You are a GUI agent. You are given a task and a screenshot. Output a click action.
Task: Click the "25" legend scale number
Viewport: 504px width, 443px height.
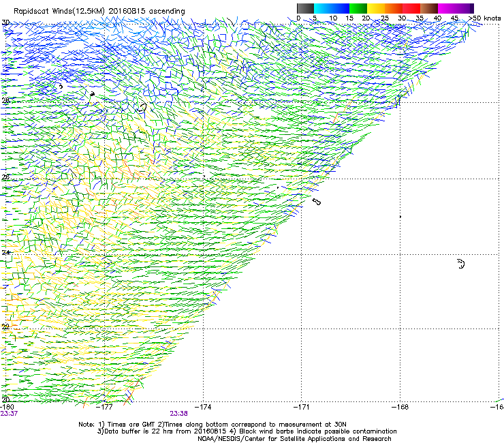pyautogui.click(x=385, y=18)
